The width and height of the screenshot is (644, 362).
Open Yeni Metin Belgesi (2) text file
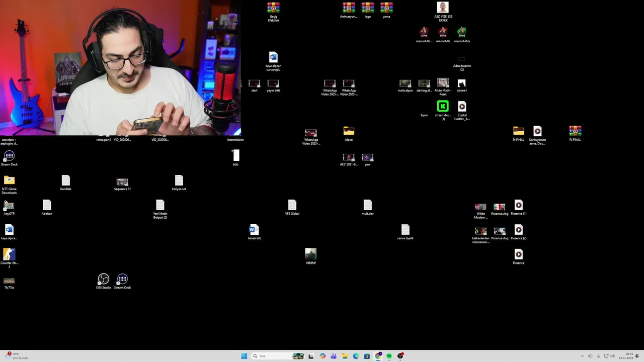(160, 205)
